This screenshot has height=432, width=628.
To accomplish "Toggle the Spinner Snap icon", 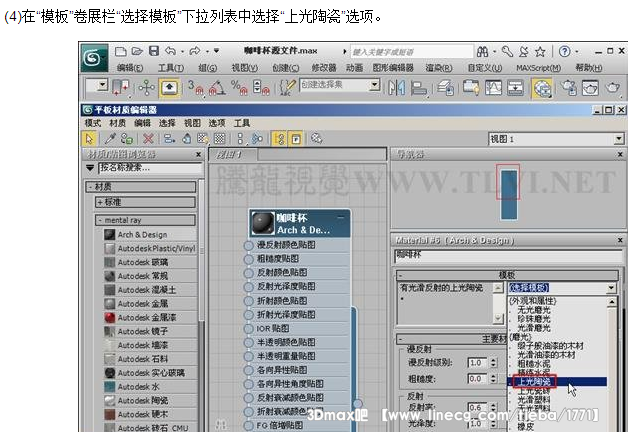I will click(261, 88).
